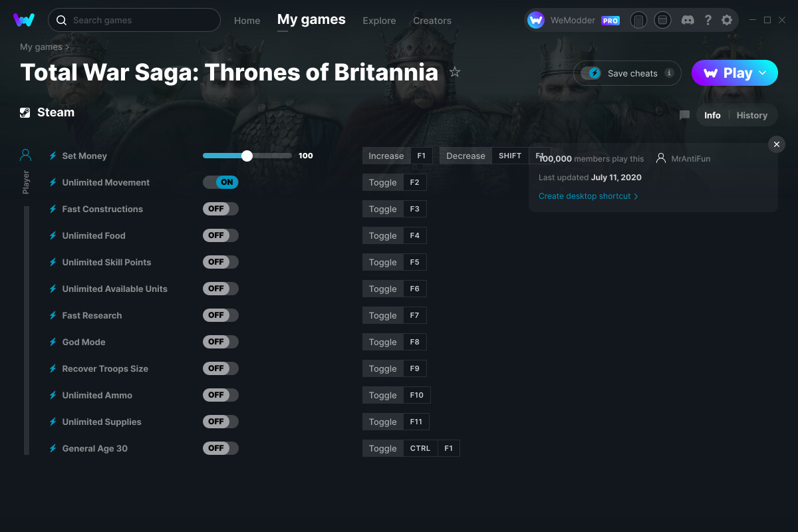Enable Unlimited Supplies toggle
Screen dimensions: 798x532
point(221,422)
